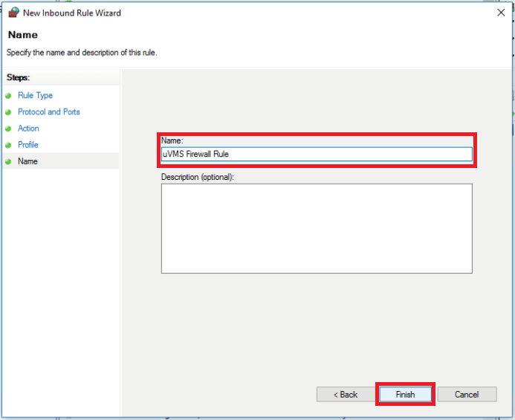
Task: Close the wizard with the X button
Action: point(501,13)
